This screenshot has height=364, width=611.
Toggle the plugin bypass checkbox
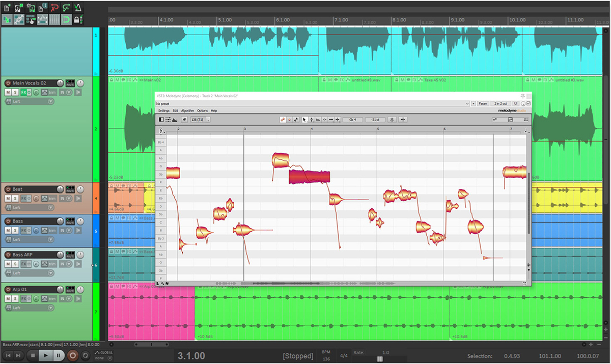(529, 103)
